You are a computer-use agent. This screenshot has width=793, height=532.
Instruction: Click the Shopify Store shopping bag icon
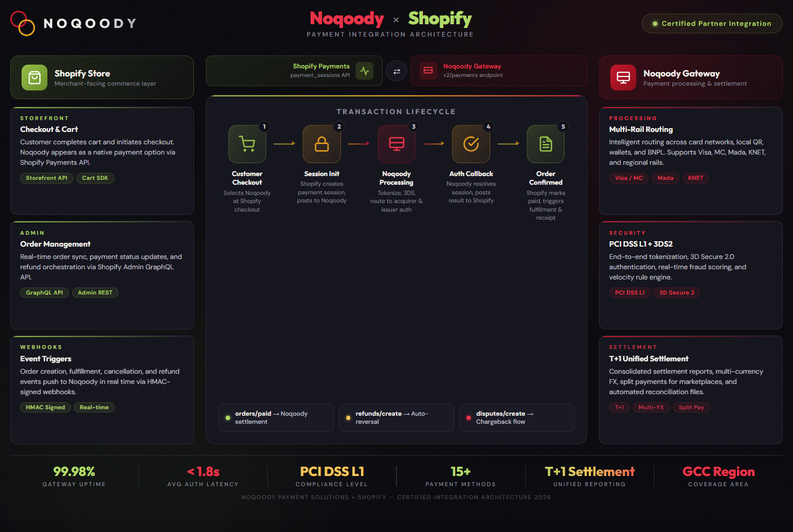coord(34,78)
